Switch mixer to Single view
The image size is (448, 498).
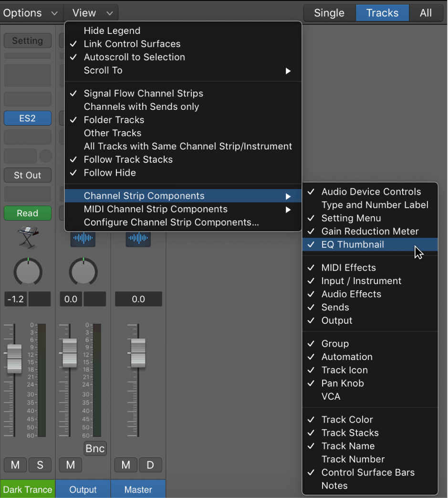[329, 13]
